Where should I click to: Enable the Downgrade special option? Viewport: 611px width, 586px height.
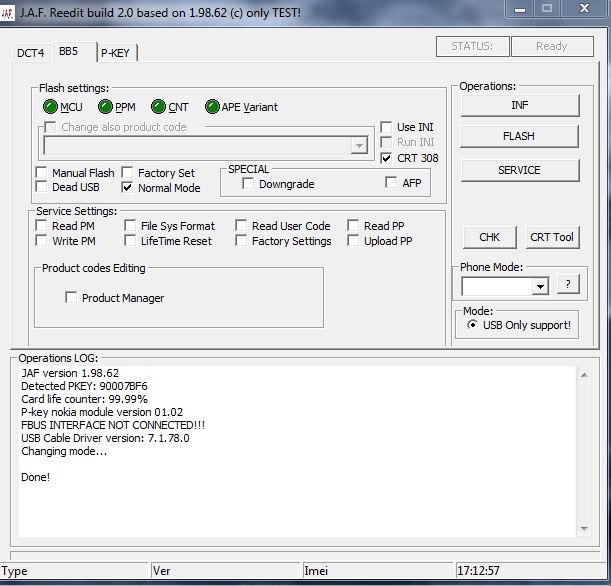click(x=248, y=183)
